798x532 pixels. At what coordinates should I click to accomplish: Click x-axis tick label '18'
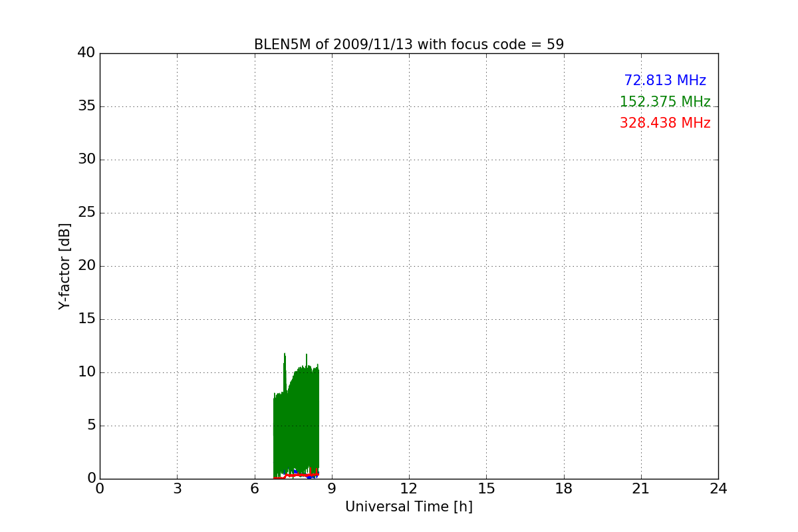click(564, 489)
